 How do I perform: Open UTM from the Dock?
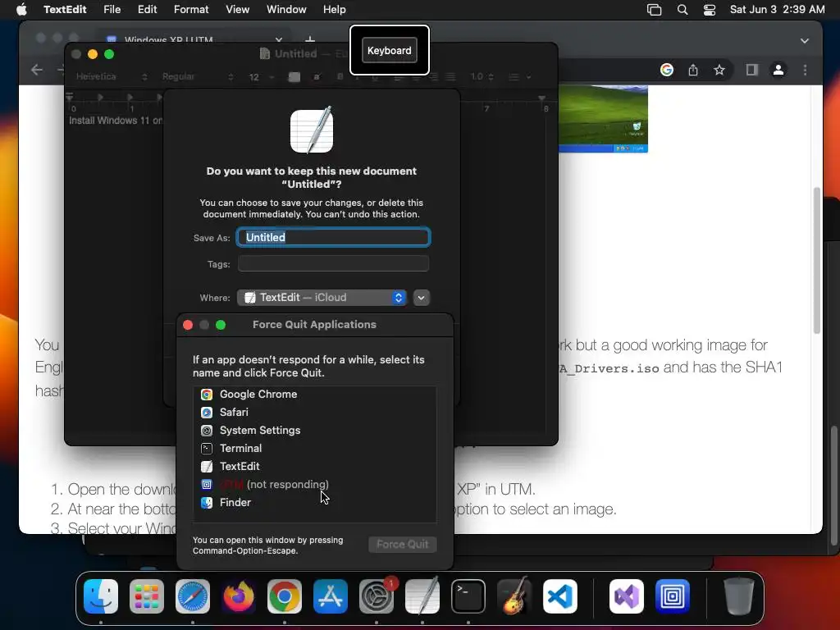point(673,596)
